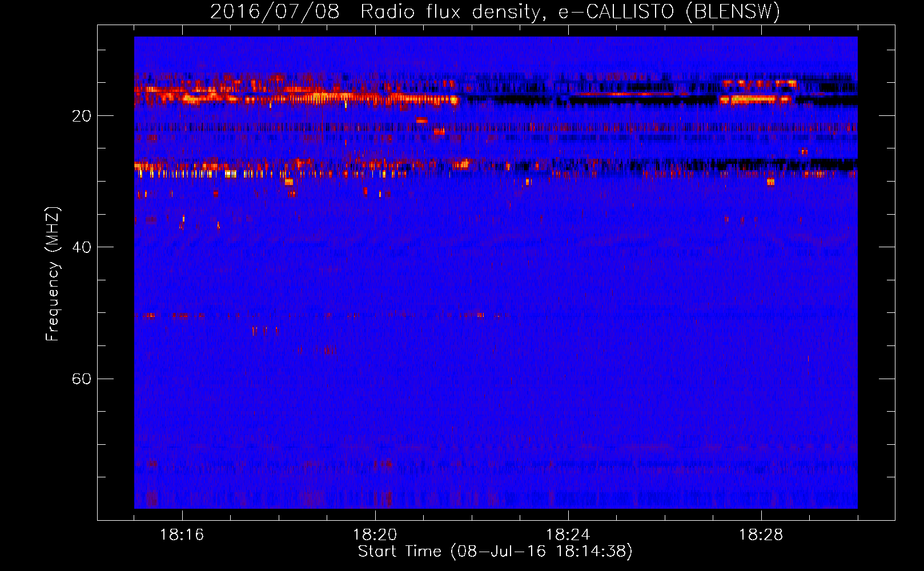The image size is (924, 571).
Task: Click the 40 MHz frequency tick label
Action: pos(81,247)
